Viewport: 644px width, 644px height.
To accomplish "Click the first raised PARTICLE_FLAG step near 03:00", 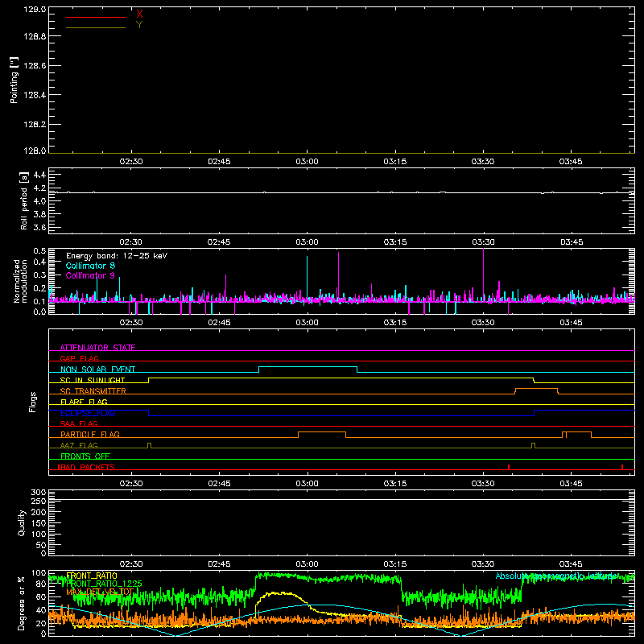I will [x=322, y=431].
